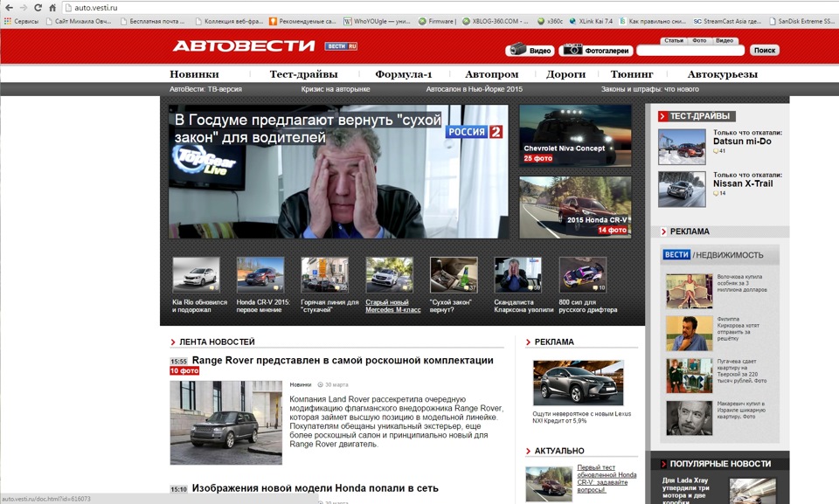Open the "сухой закон" headline story
Screen dimensions: 839x504
pyautogui.click(x=308, y=128)
